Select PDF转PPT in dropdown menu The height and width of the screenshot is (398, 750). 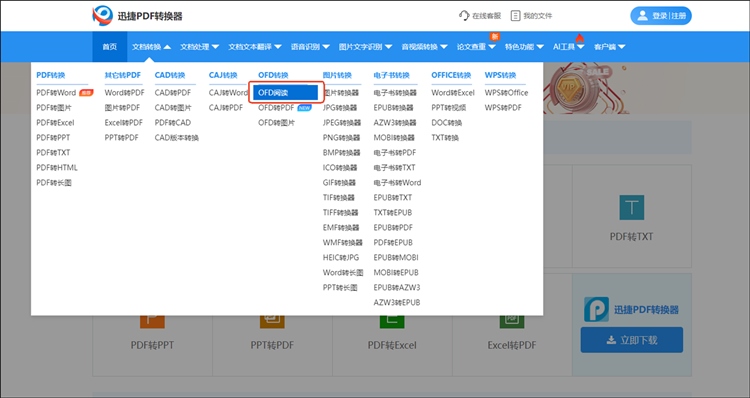(53, 138)
